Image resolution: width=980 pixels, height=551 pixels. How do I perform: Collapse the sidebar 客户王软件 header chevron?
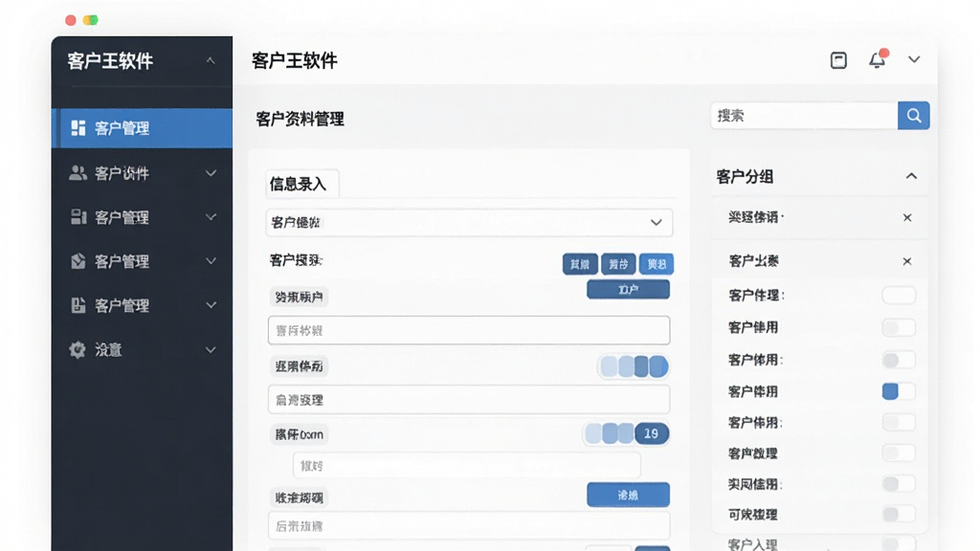(211, 60)
